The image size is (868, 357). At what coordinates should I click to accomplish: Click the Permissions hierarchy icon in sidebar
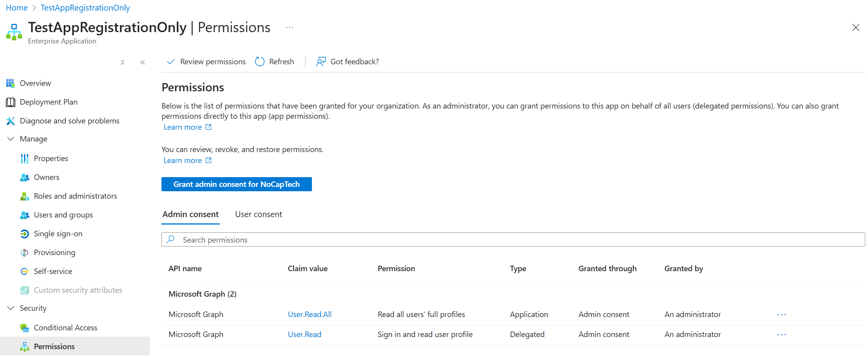point(24,346)
